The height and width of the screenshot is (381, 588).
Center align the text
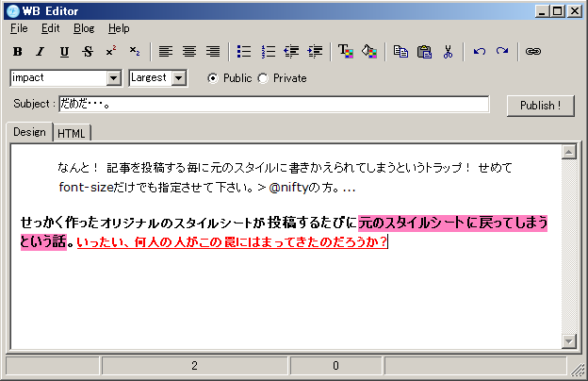[189, 52]
